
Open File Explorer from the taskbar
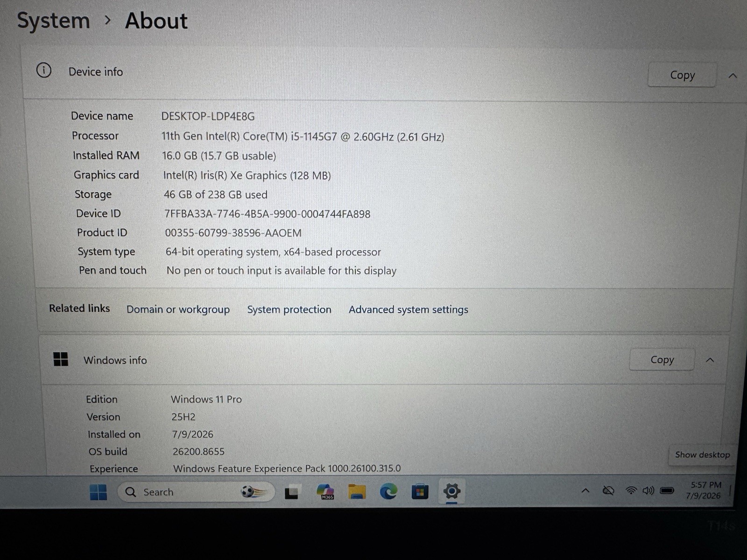[357, 491]
